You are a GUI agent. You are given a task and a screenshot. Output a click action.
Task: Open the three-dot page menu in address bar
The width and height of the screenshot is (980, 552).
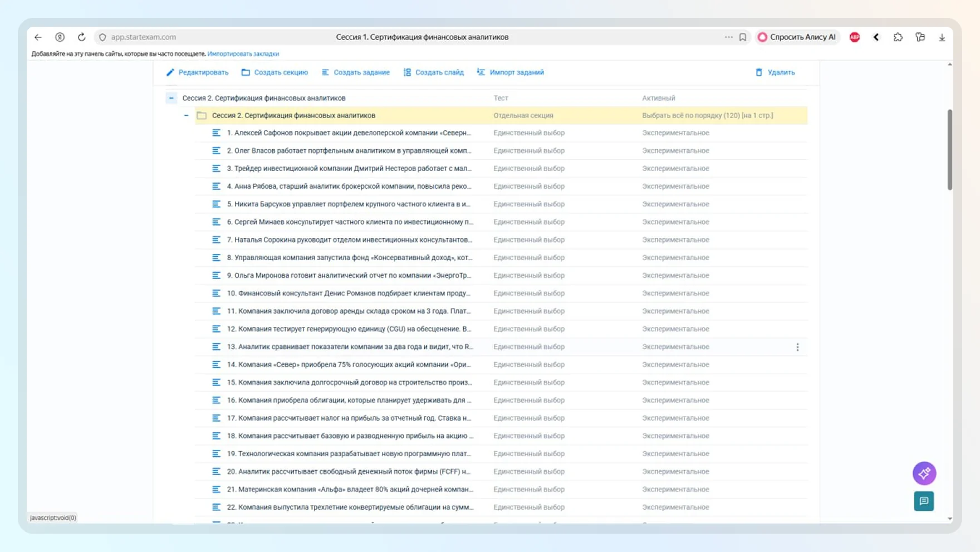728,37
